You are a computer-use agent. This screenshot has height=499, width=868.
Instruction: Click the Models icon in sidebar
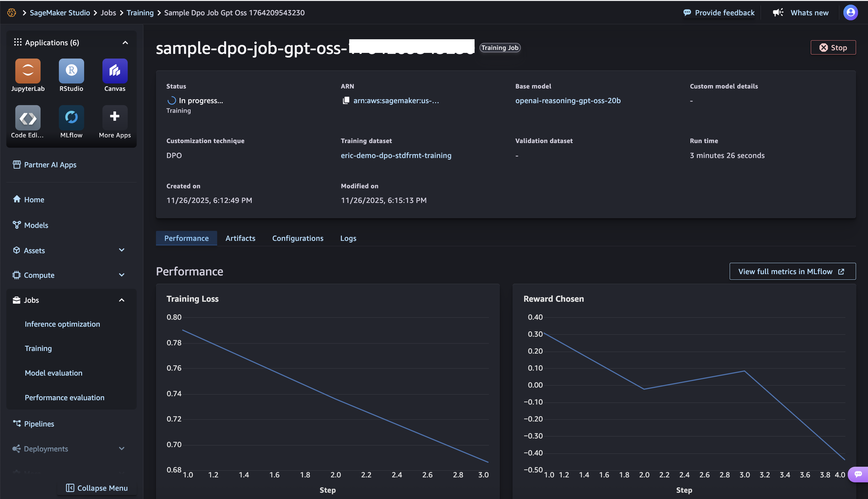coord(17,225)
